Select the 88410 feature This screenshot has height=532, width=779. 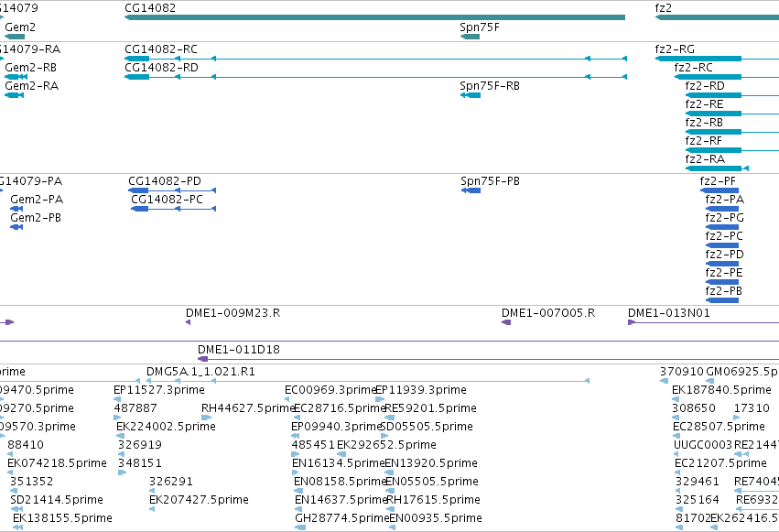coord(10,454)
